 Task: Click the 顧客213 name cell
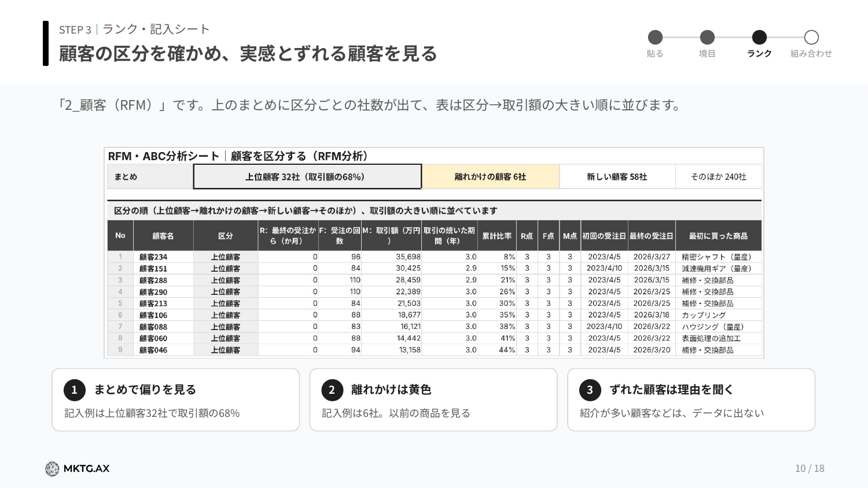(163, 304)
